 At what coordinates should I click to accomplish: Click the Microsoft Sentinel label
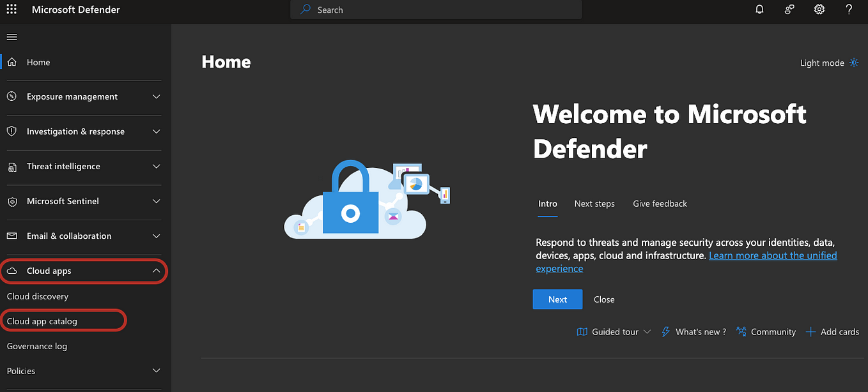click(63, 201)
